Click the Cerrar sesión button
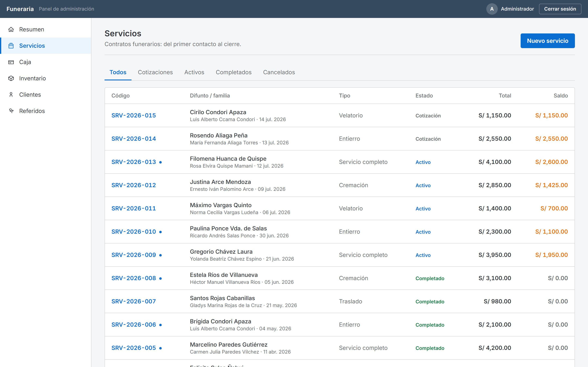Image resolution: width=588 pixels, height=367 pixels. pyautogui.click(x=560, y=9)
